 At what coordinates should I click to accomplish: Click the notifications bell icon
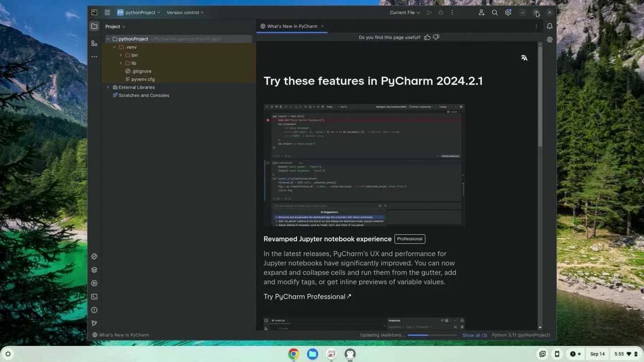(x=549, y=26)
